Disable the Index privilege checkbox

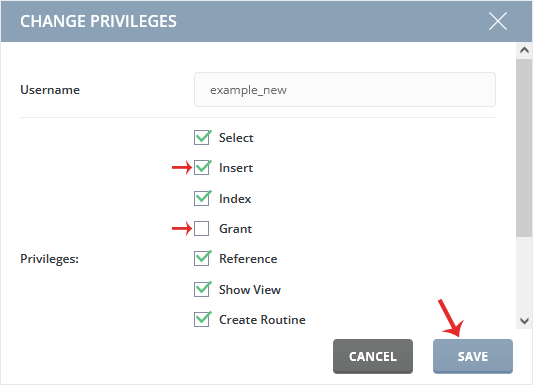click(202, 198)
